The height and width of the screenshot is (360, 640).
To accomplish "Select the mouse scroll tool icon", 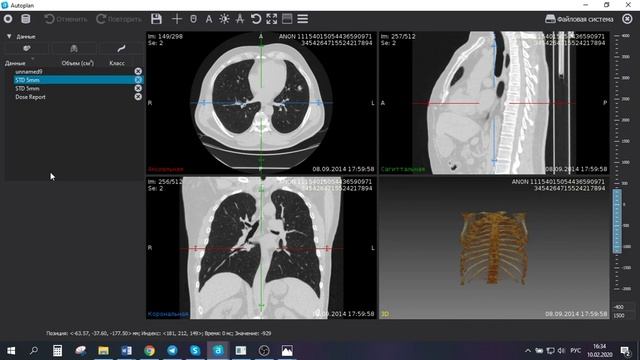I will coord(193,19).
